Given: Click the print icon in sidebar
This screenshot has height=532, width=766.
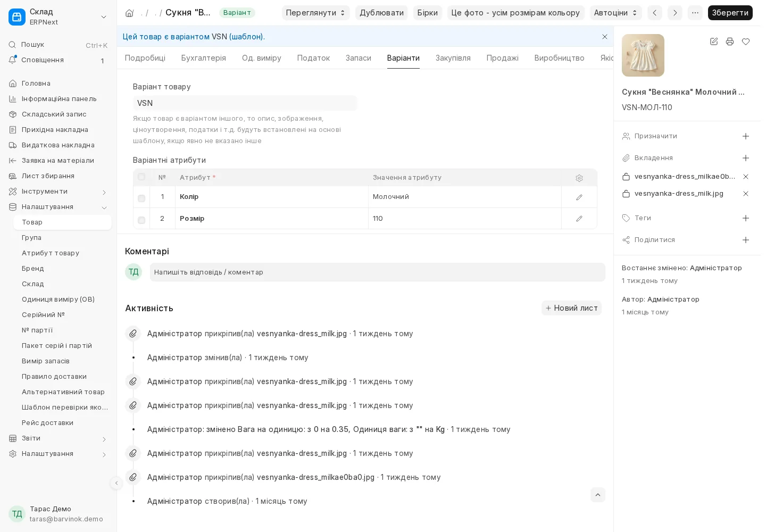Looking at the screenshot, I should point(730,41).
